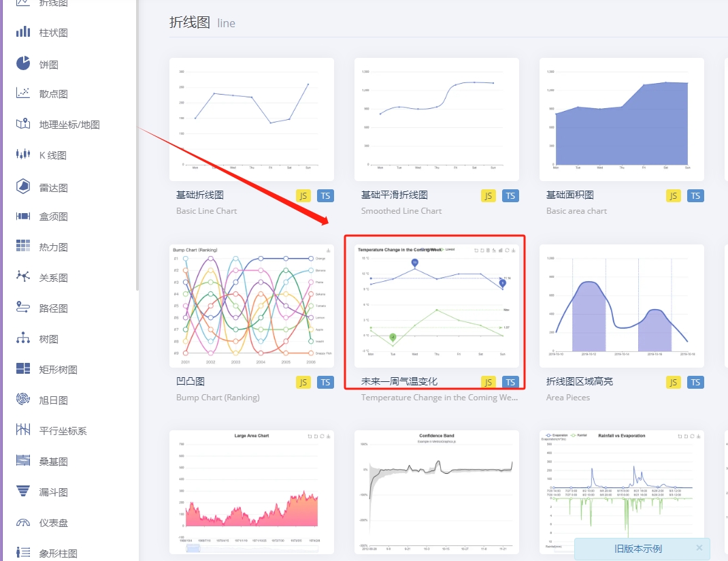Click TS badge for 凹凸图
This screenshot has width=728, height=561.
point(325,382)
